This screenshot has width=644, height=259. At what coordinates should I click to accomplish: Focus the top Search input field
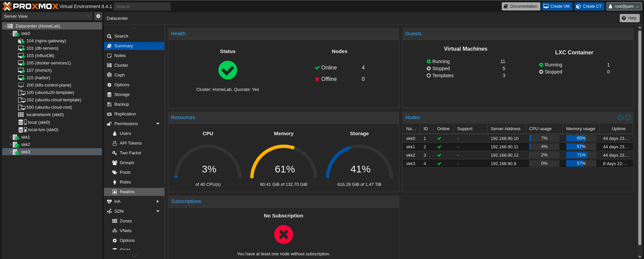pos(142,6)
